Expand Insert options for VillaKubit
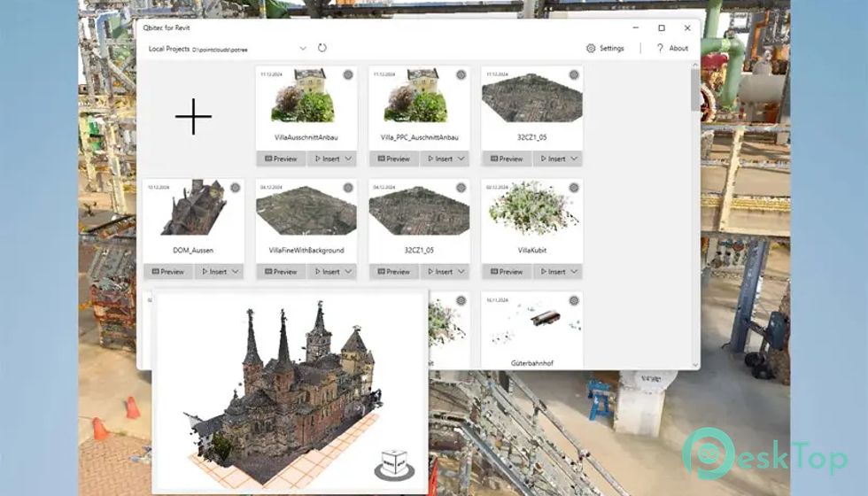The height and width of the screenshot is (496, 868). click(x=575, y=272)
